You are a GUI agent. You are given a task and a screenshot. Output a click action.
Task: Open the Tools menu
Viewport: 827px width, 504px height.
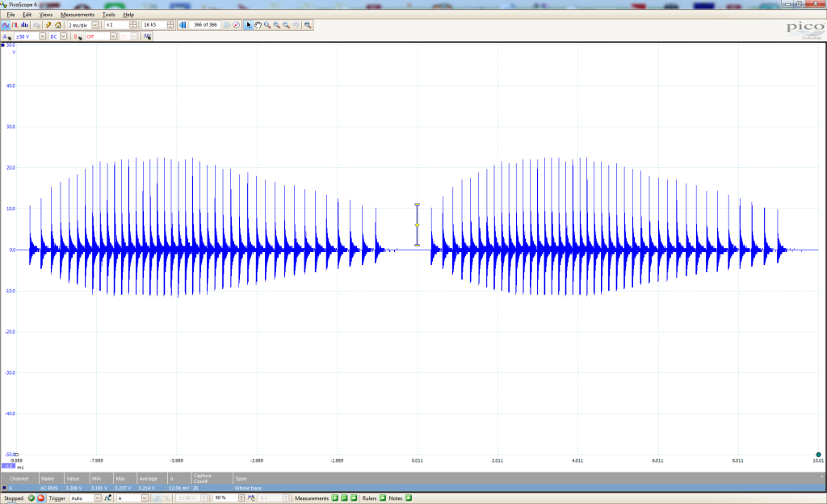(109, 15)
